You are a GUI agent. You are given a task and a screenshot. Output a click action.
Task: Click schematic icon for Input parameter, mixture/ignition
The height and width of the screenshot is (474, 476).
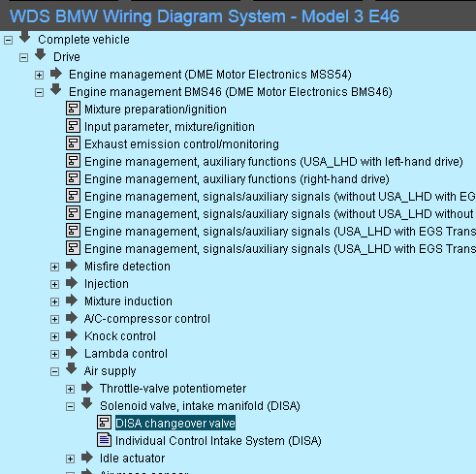tap(73, 126)
